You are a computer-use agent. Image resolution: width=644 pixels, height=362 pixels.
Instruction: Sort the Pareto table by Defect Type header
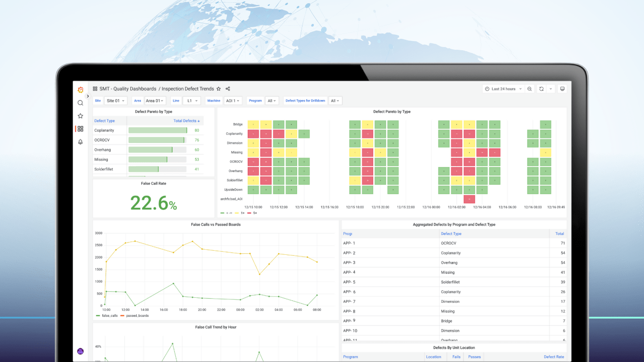click(x=105, y=121)
